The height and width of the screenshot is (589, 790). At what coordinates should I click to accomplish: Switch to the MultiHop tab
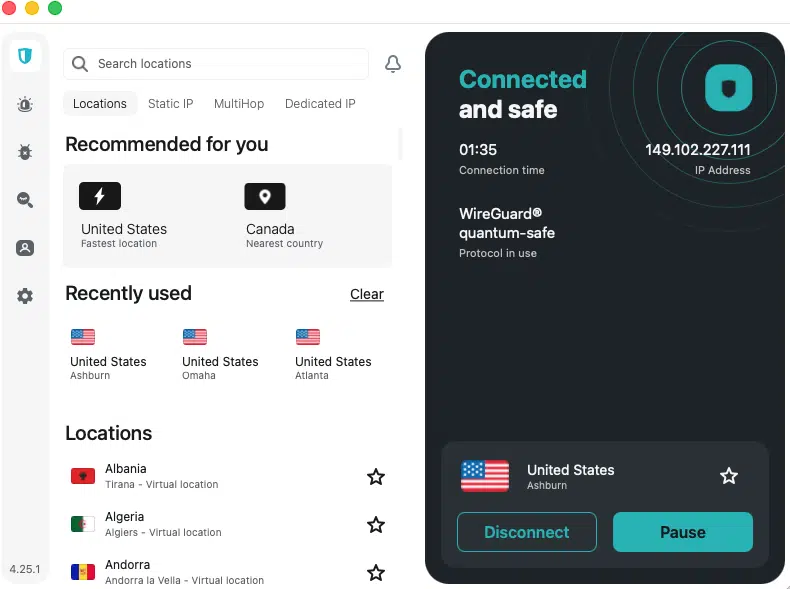239,104
